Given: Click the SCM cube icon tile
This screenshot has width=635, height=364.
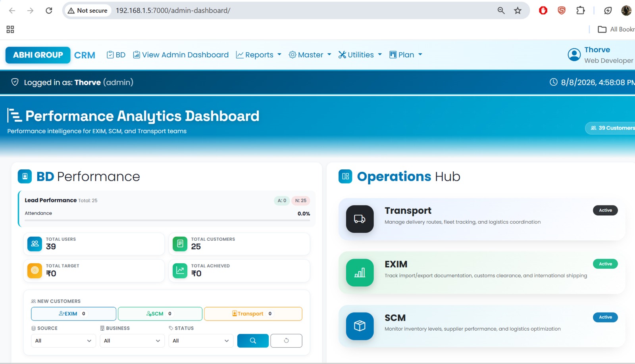Looking at the screenshot, I should pyautogui.click(x=360, y=326).
